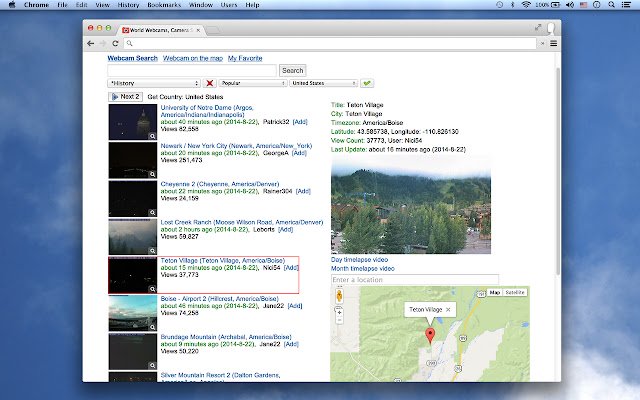Click the browser back arrow
This screenshot has width=640, height=400.
91,43
